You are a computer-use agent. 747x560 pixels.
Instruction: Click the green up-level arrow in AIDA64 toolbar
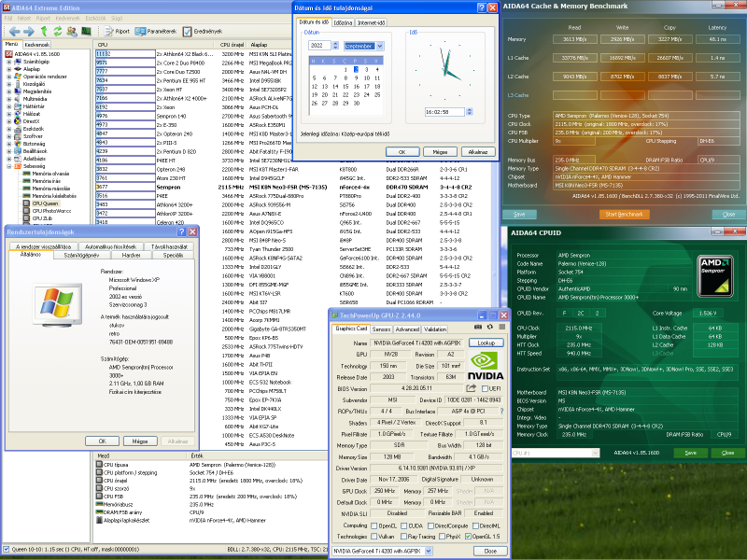click(x=44, y=32)
